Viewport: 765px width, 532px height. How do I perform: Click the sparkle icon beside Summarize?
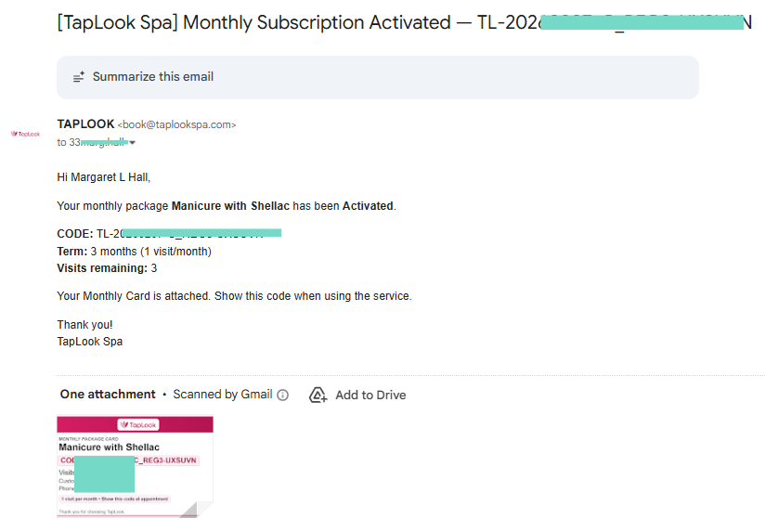(x=79, y=77)
